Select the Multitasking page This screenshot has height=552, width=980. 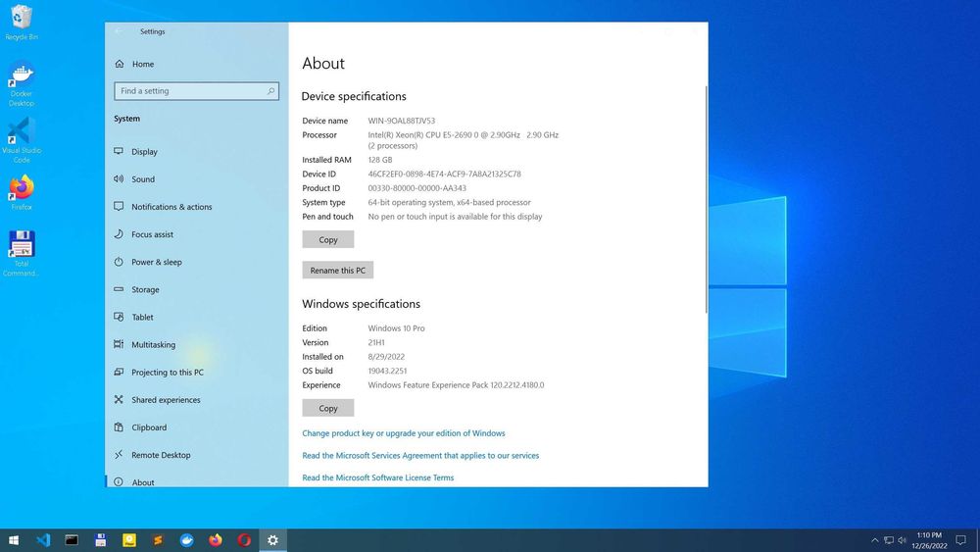(x=153, y=344)
